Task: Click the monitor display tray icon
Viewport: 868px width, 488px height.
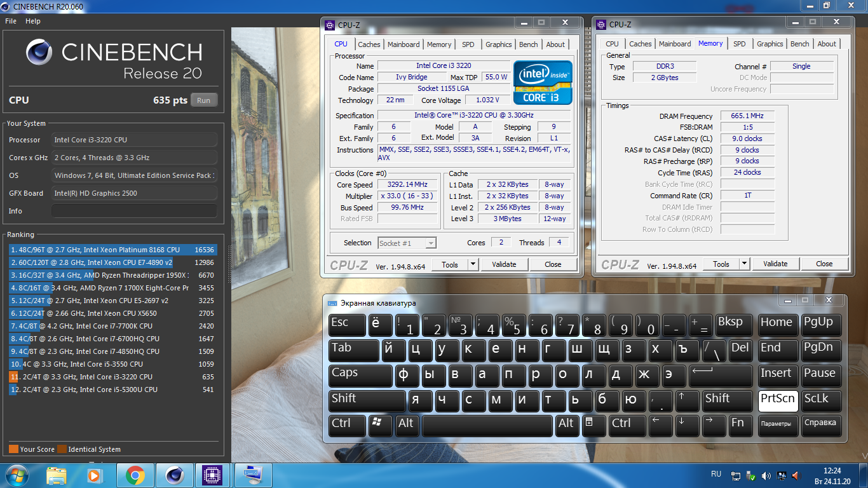Action: point(782,475)
